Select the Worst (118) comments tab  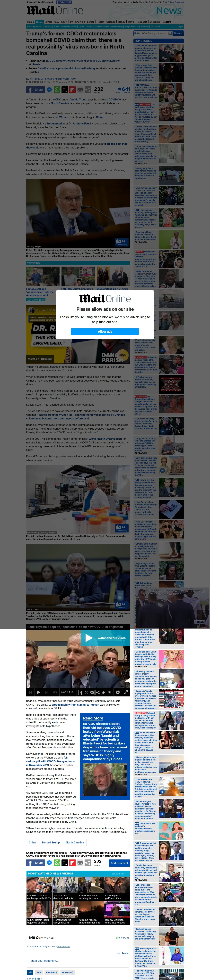[x=67, y=972]
